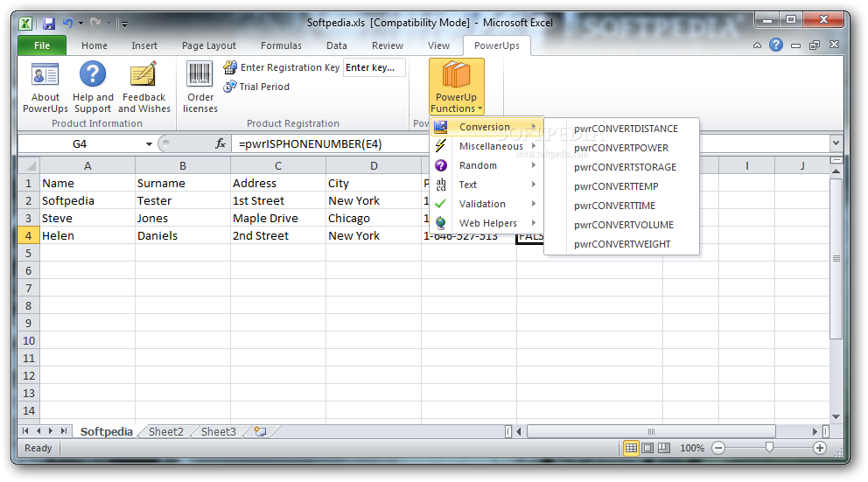Switch to the Insert tab
Viewport: 868px width, 482px height.
pyautogui.click(x=144, y=45)
